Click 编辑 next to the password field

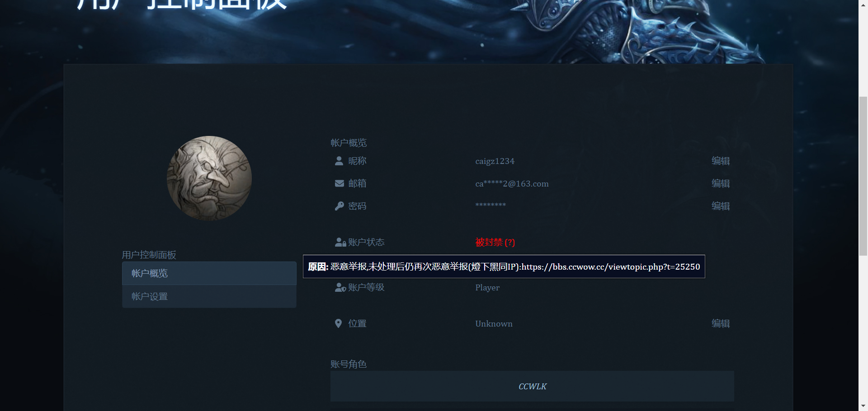pos(721,206)
